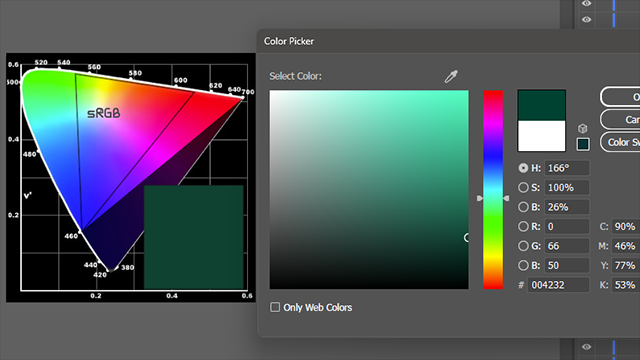Toggle the top layer visibility eye

(x=587, y=4)
